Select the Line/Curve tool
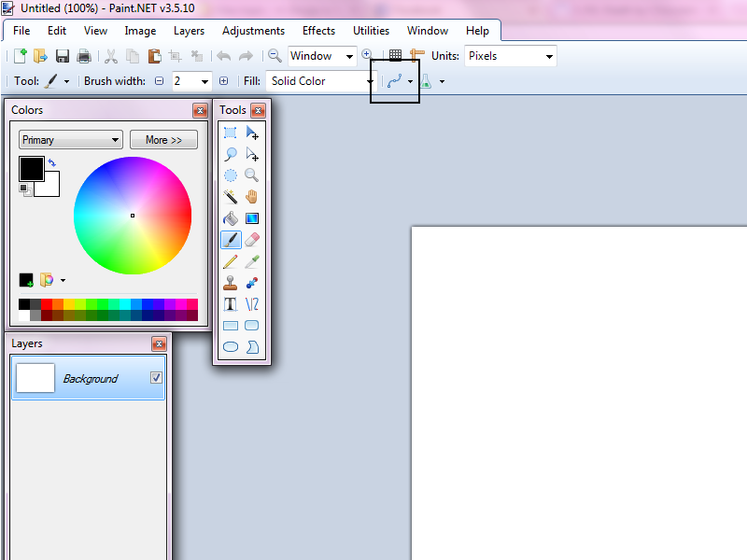Viewport: 747px width, 560px height. (252, 304)
